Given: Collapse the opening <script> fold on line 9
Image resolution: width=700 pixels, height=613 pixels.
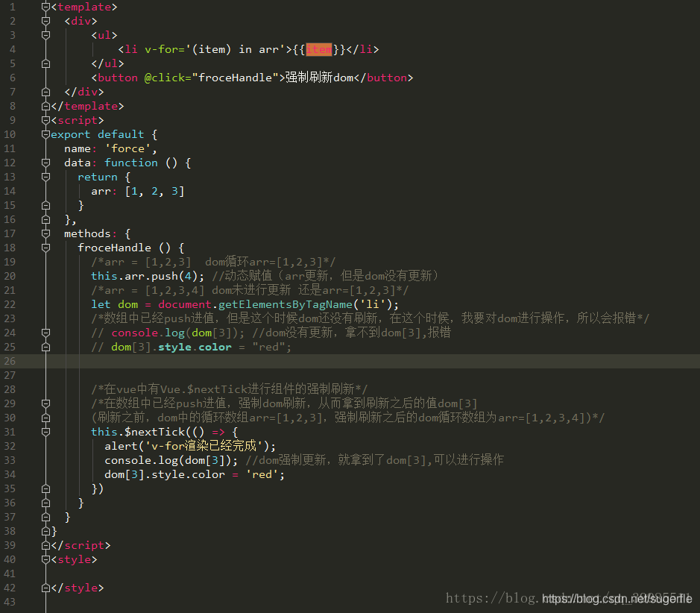Looking at the screenshot, I should tap(45, 120).
